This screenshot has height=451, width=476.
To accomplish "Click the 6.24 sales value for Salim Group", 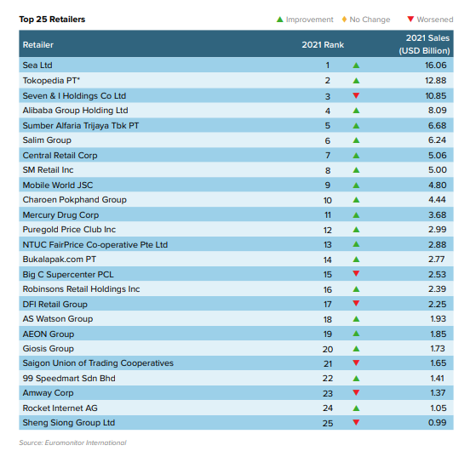I will 437,140.
